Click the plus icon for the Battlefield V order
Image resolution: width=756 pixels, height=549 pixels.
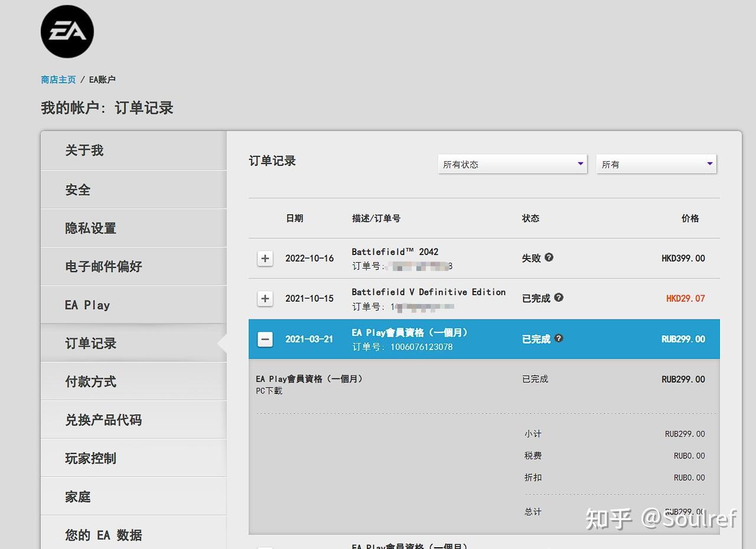point(265,299)
